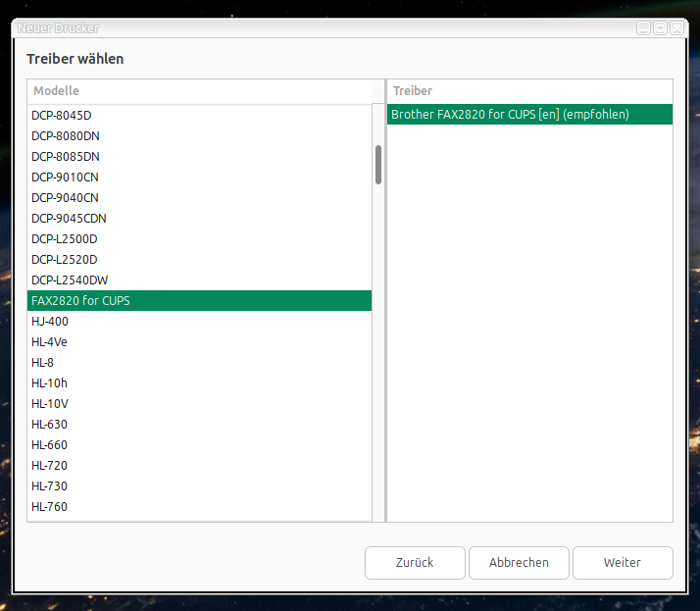Image resolution: width=700 pixels, height=611 pixels.
Task: Click the Treiber column header
Action: pos(529,91)
